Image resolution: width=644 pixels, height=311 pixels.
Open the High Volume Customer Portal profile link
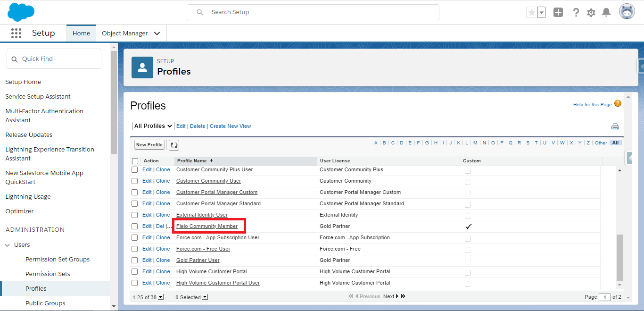(x=212, y=271)
